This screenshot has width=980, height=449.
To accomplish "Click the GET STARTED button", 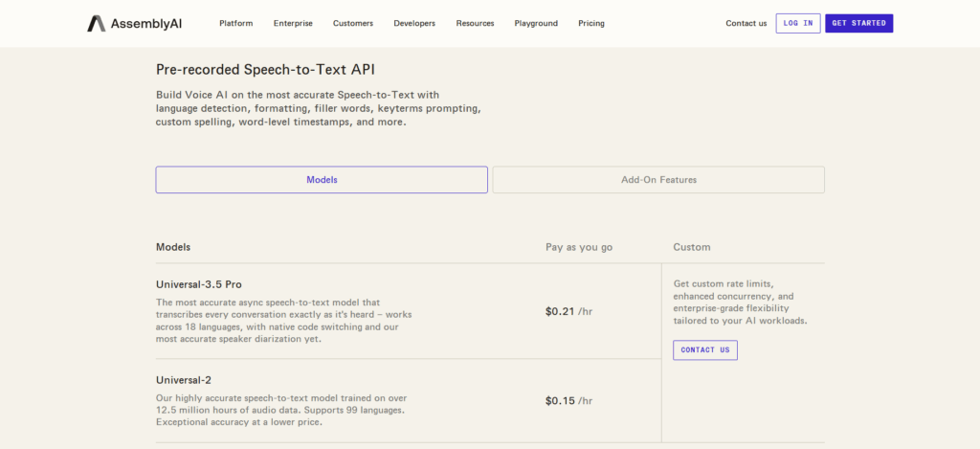I will coord(858,23).
